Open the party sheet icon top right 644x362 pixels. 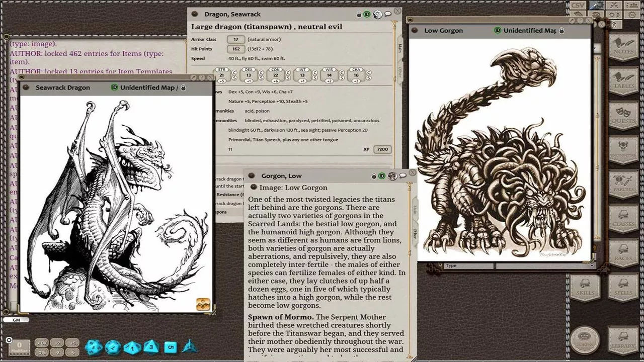point(631,5)
